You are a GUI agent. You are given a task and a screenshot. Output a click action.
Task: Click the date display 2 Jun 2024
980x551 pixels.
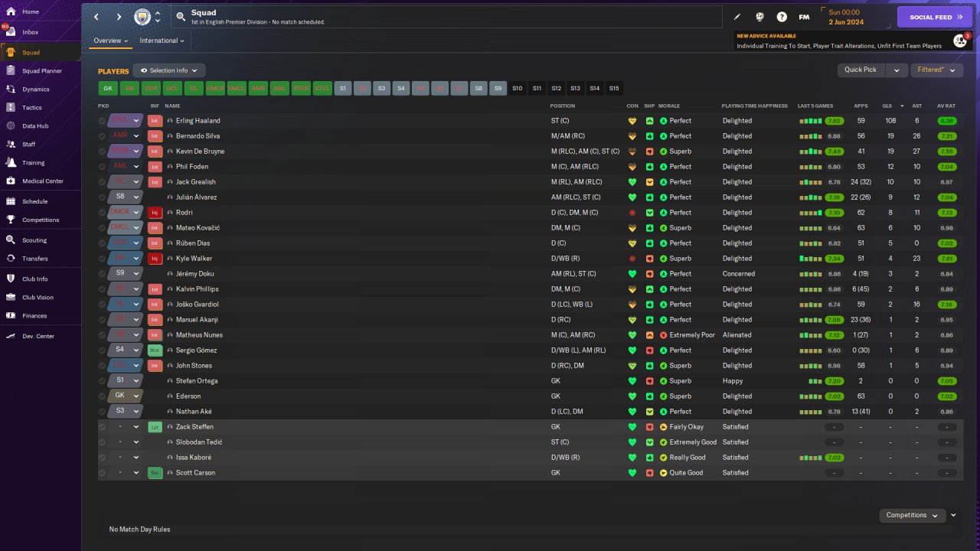coord(846,22)
